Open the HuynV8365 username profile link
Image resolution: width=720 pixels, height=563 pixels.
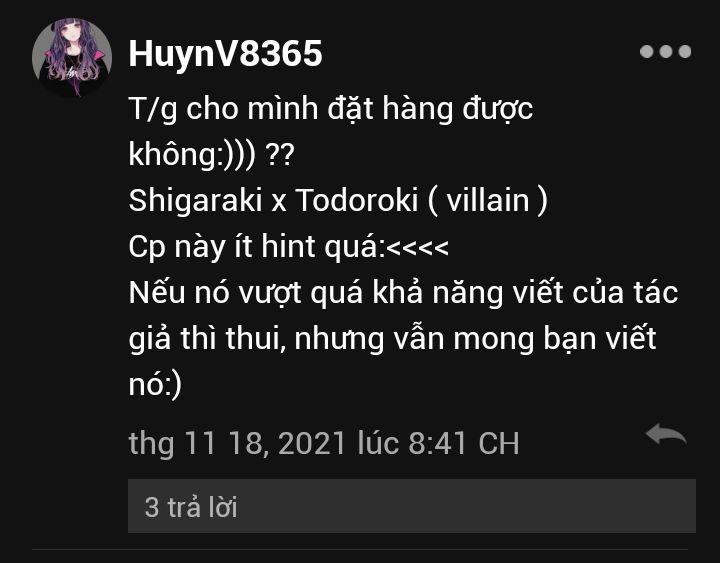pyautogui.click(x=225, y=54)
